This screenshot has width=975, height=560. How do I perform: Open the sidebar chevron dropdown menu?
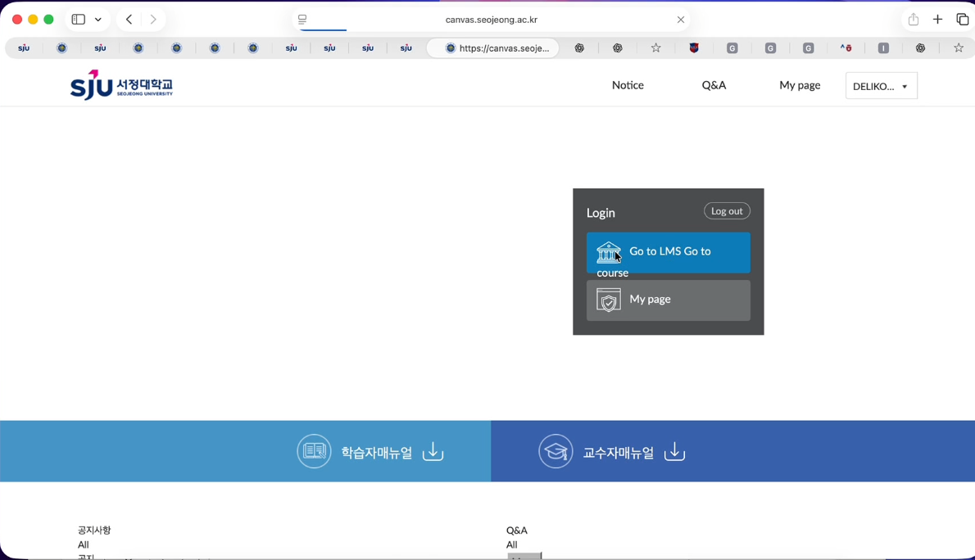98,20
